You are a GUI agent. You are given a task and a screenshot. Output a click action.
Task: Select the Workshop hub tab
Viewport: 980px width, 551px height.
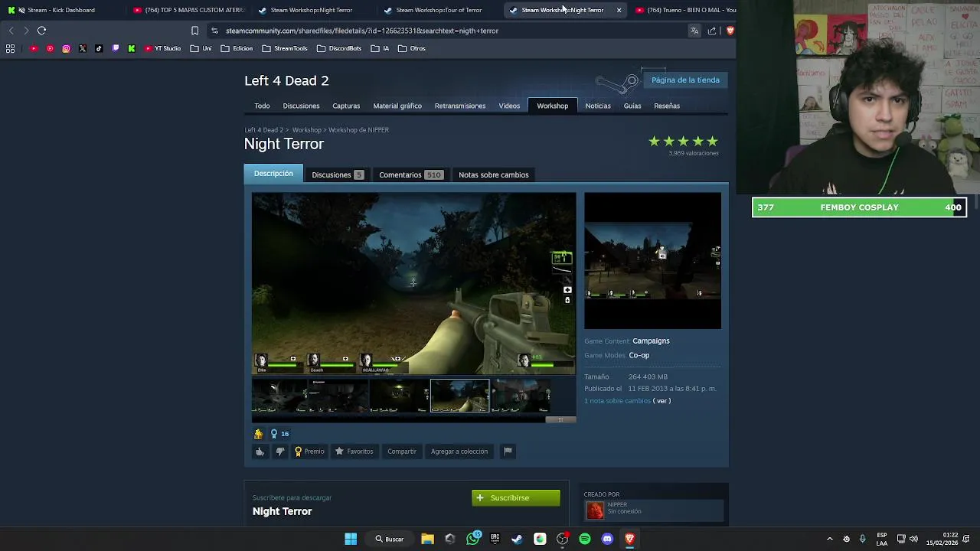552,106
